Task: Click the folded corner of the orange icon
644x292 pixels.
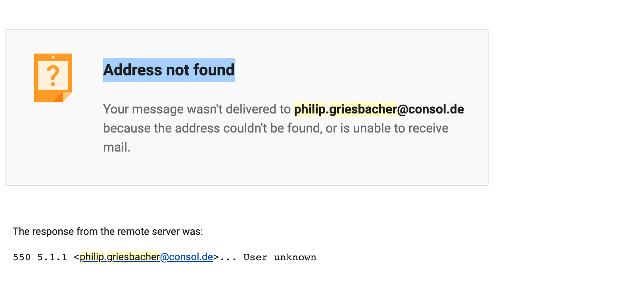Action: coord(67,96)
